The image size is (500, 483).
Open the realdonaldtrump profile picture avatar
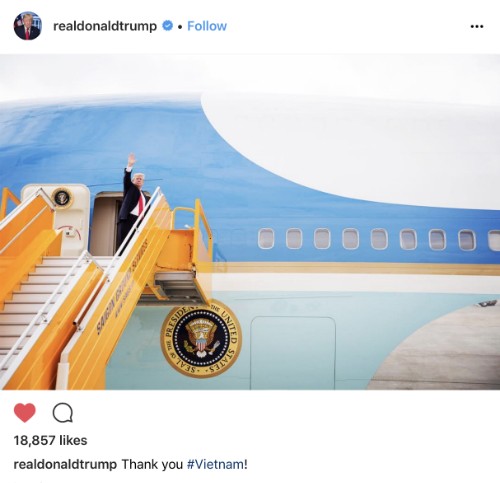click(28, 26)
